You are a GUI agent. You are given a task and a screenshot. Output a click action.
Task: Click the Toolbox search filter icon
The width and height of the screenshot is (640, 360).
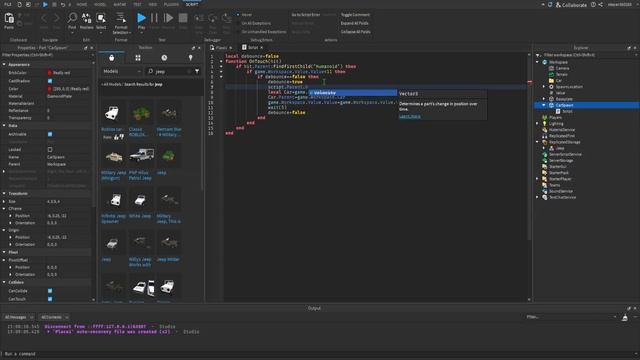[197, 71]
